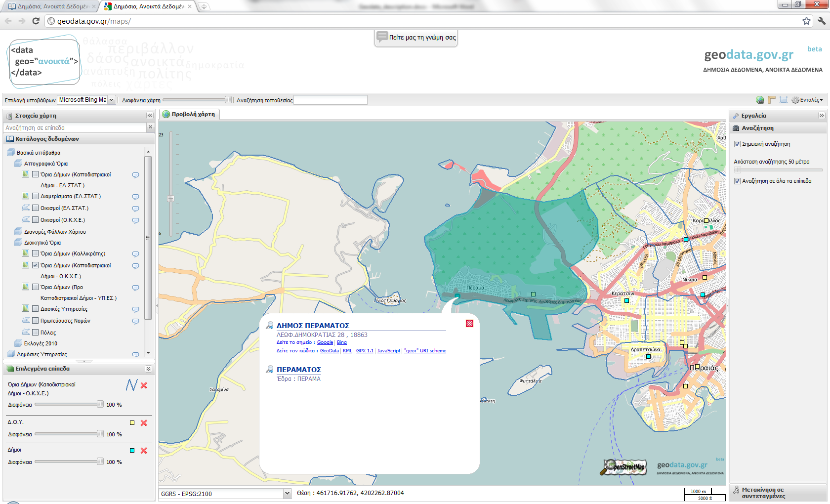Click the line symbol for Όρια Δήμων layer

coord(131,385)
